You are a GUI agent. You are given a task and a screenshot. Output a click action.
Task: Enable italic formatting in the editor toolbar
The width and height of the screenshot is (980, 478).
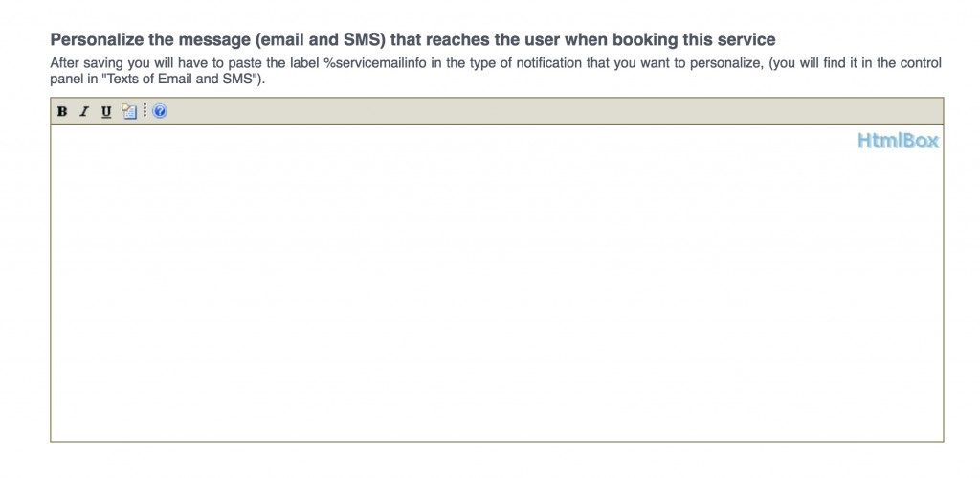point(84,112)
